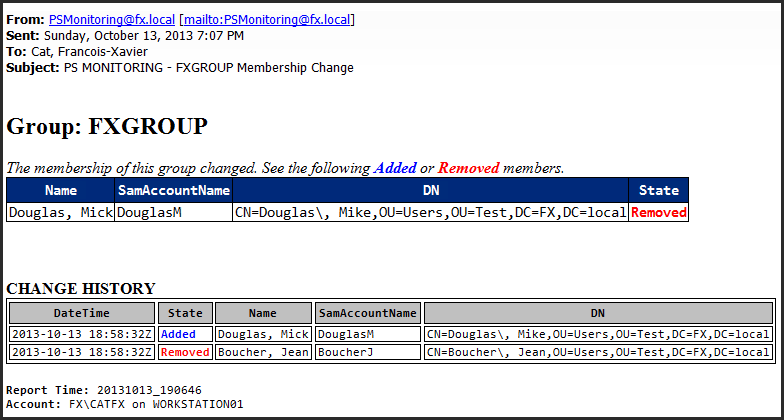This screenshot has width=784, height=420.
Task: Click the 'DN' header in the blue table
Action: (x=430, y=190)
